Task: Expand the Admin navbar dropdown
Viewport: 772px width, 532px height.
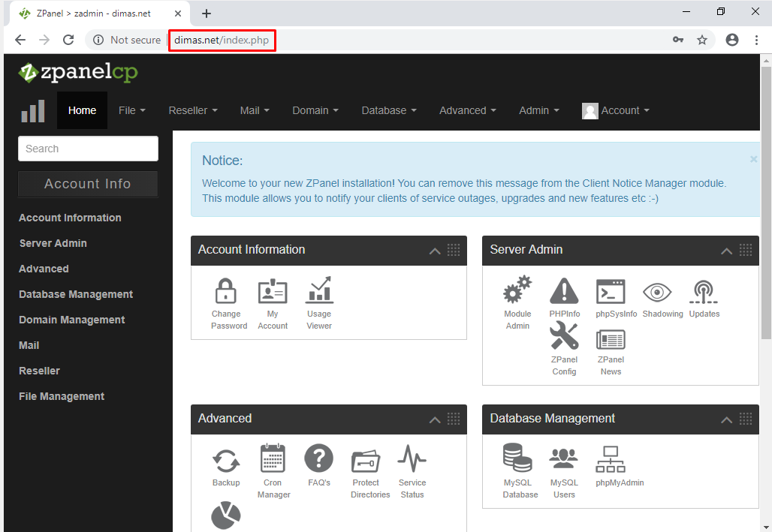Action: [539, 111]
